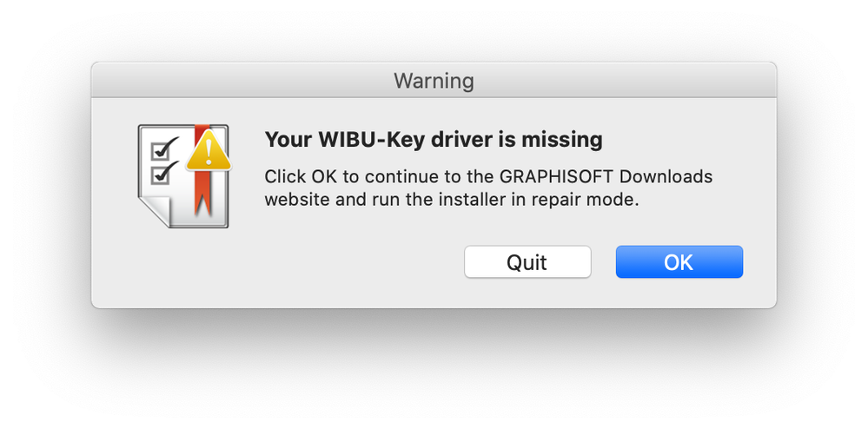Click the word "WIBU-Key" in the heading
The width and height of the screenshot is (868, 429).
coord(351,139)
